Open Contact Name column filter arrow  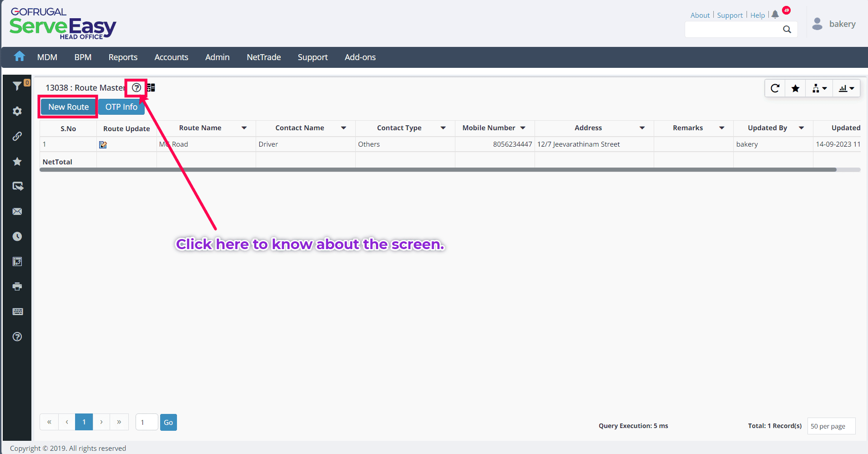coord(344,128)
